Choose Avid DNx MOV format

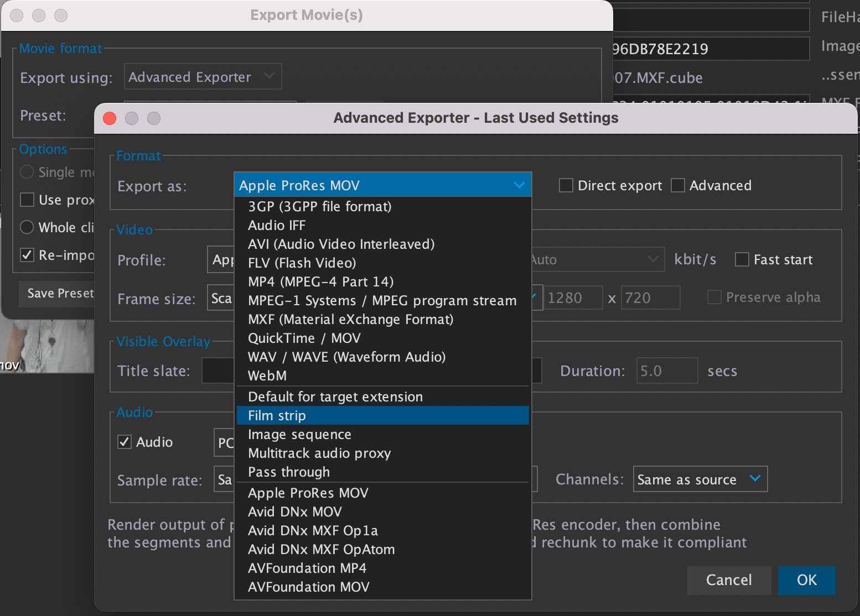[x=382, y=511]
